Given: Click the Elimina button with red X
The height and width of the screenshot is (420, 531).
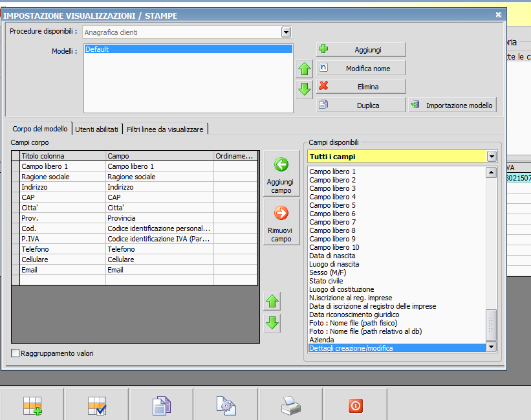Looking at the screenshot, I should pos(361,87).
